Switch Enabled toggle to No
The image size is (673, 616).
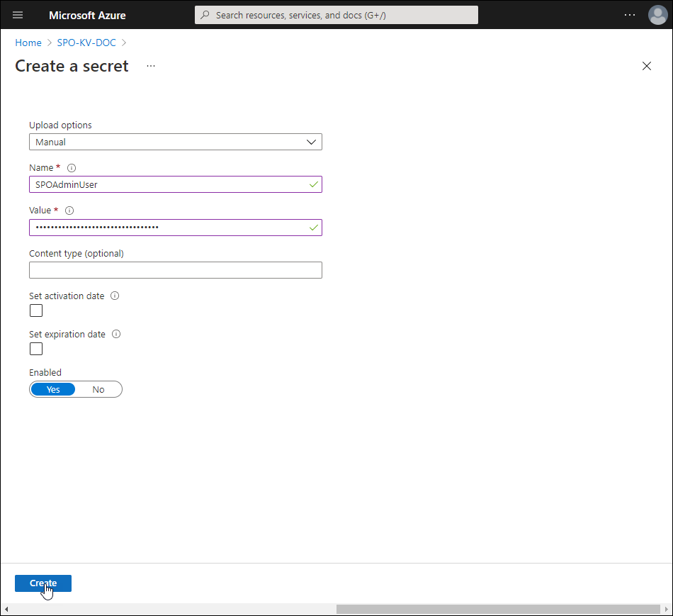[98, 389]
